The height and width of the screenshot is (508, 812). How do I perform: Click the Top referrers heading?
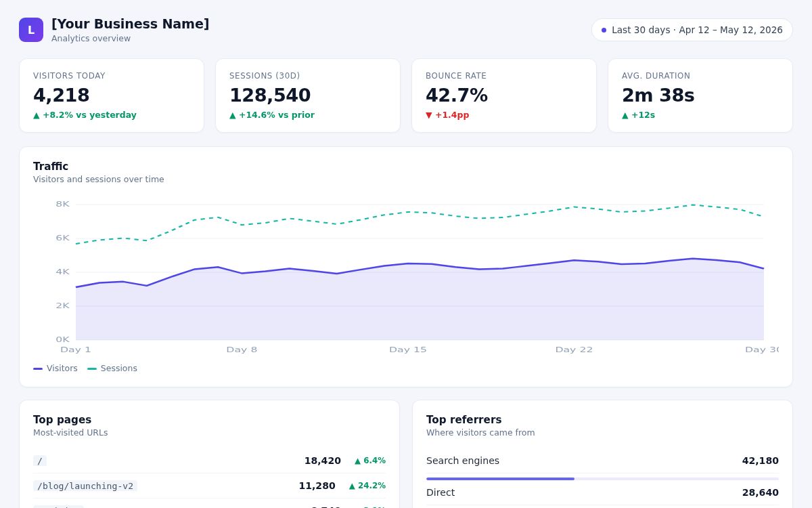point(464,420)
